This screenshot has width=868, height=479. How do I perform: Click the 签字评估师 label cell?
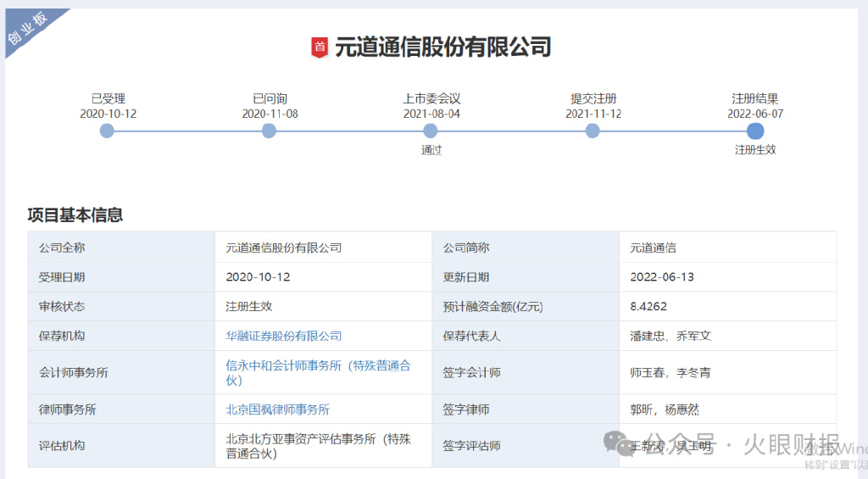tap(526, 446)
